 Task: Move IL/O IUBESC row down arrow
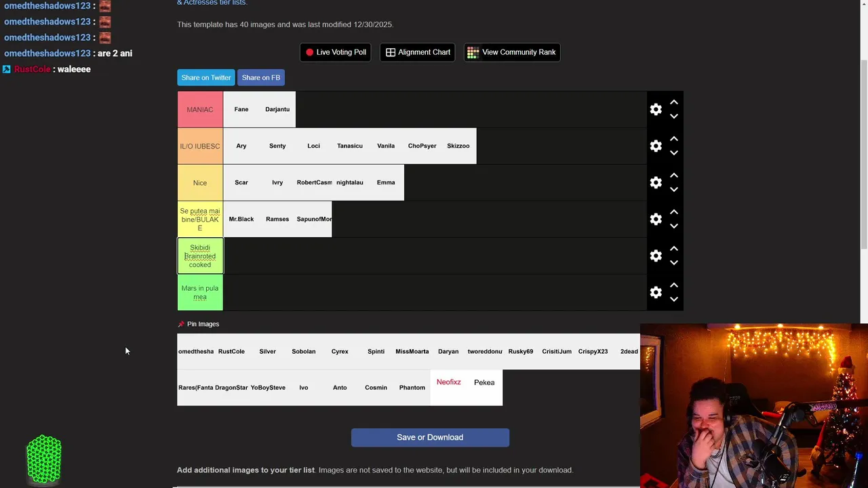(674, 153)
